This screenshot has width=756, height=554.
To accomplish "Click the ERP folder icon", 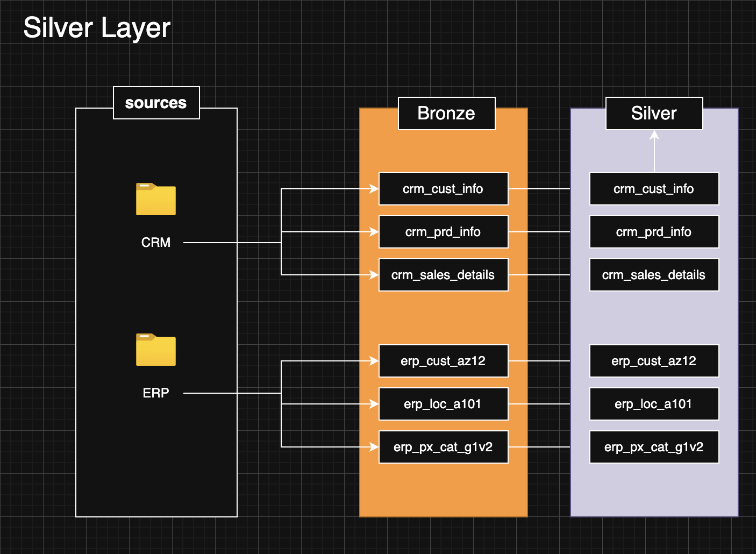I will click(156, 350).
